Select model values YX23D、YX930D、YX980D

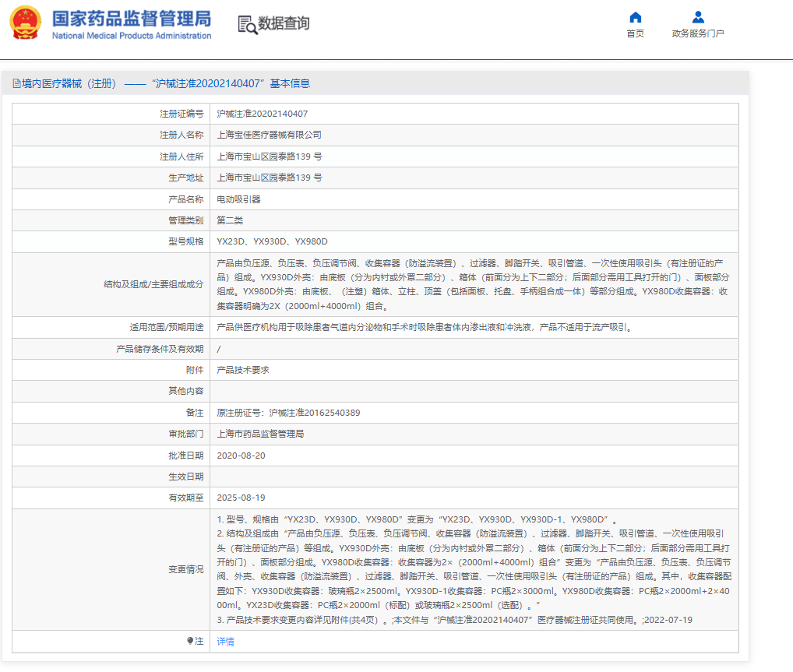tap(272, 241)
